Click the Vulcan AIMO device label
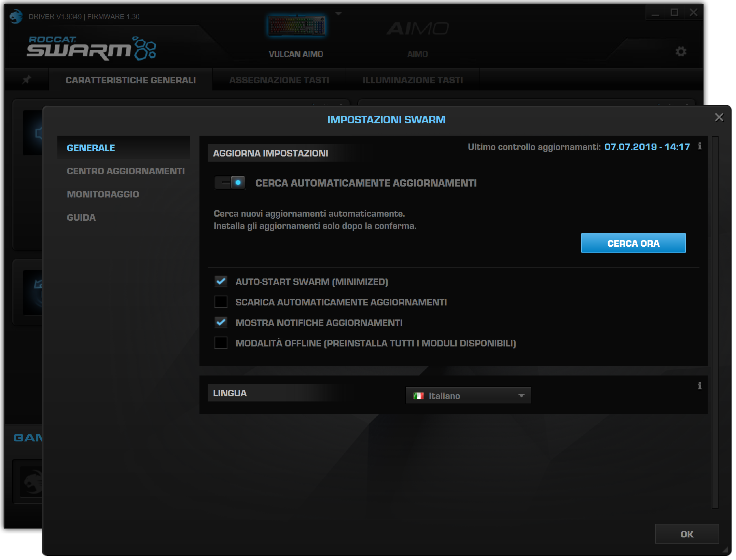 point(296,54)
